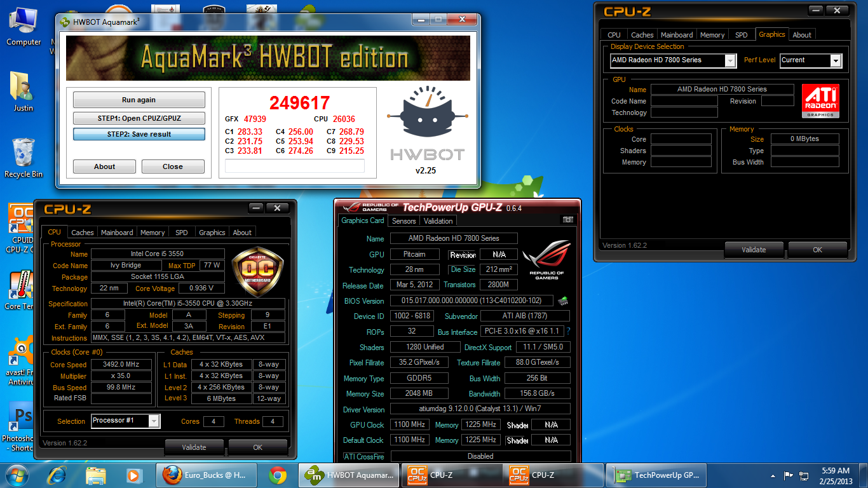Switch to Caches tab in left CPU-Z
Screen dimensions: 868x488
pyautogui.click(x=83, y=233)
